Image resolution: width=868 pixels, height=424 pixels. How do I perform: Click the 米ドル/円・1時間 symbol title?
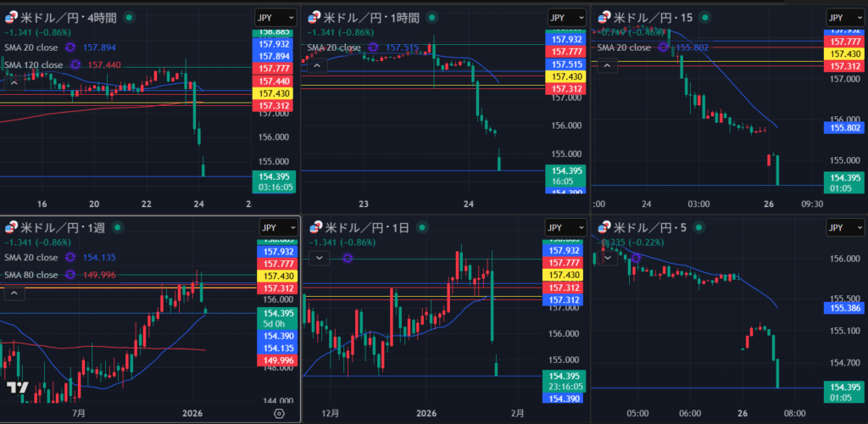tap(374, 17)
